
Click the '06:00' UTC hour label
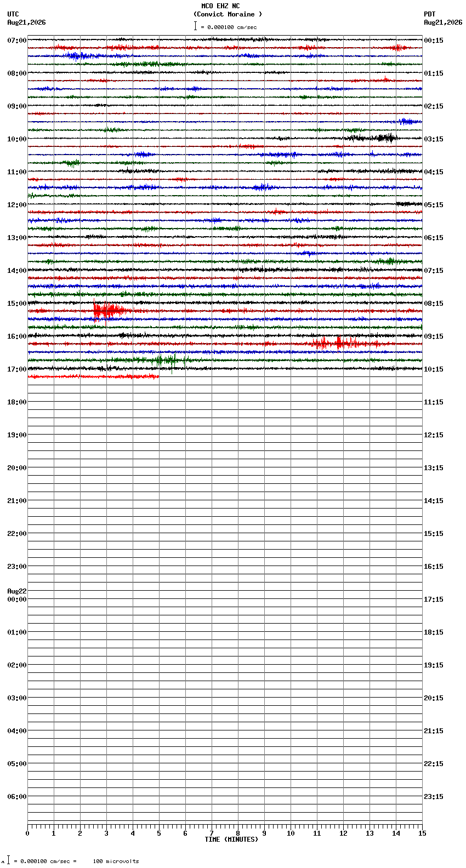[16, 797]
